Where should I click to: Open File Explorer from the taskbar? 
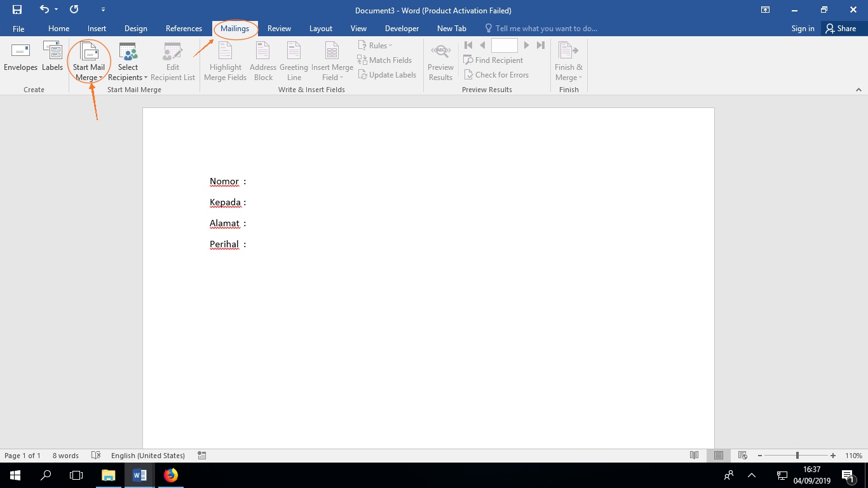109,475
